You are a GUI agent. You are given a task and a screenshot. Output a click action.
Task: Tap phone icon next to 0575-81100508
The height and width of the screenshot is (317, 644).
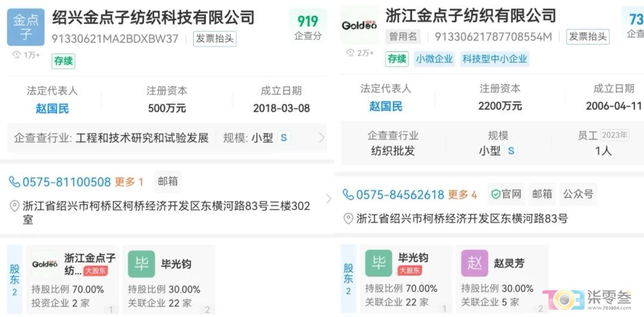(14, 182)
